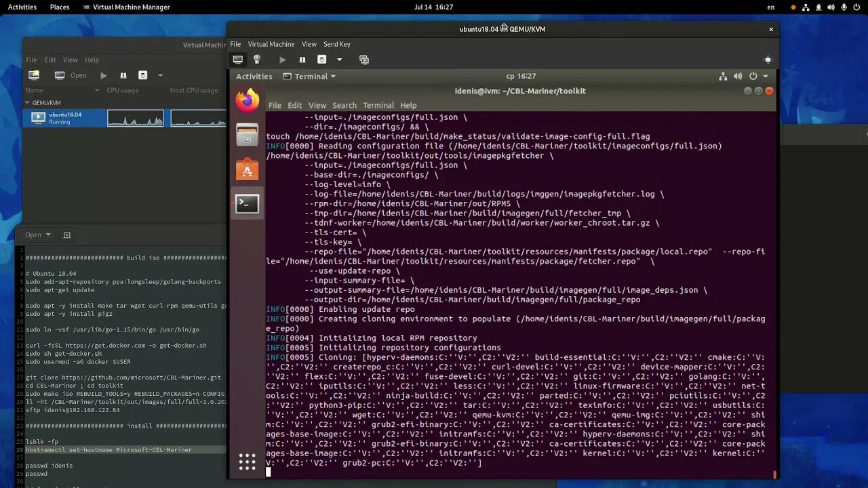Open the terminal Edit menu
The width and height of the screenshot is (868, 488).
pos(295,105)
